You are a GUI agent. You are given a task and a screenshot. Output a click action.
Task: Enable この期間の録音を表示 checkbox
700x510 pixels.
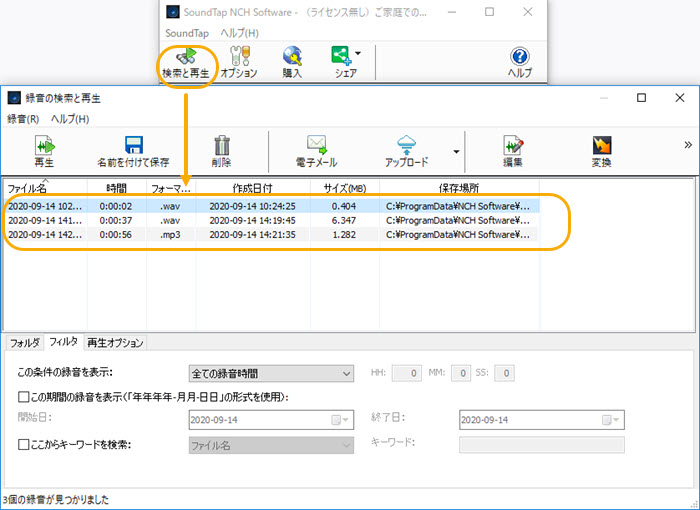coord(23,397)
